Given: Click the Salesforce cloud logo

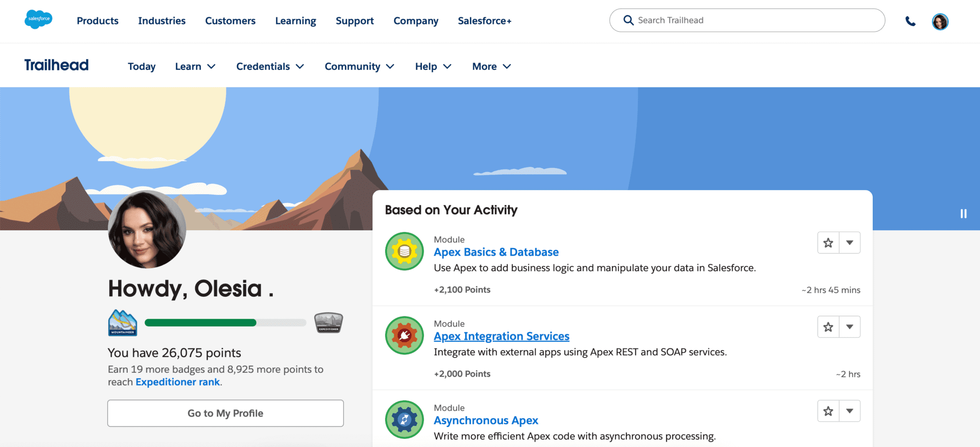Looking at the screenshot, I should coord(38,20).
